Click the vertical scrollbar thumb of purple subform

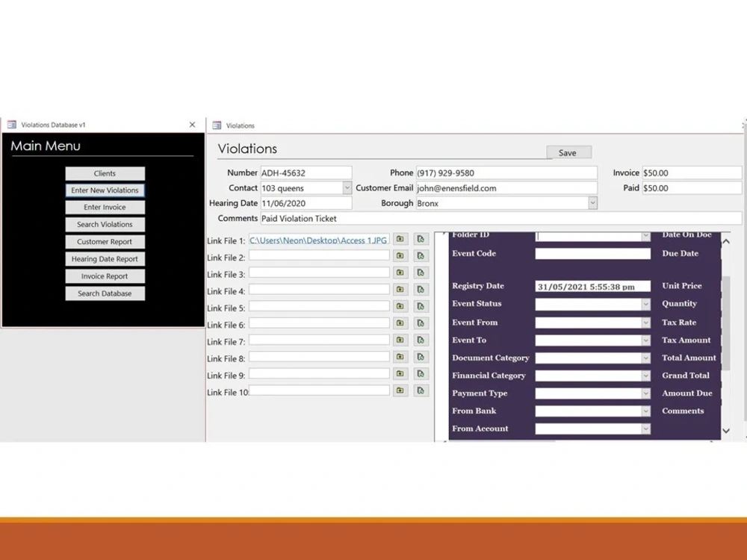coord(726,323)
